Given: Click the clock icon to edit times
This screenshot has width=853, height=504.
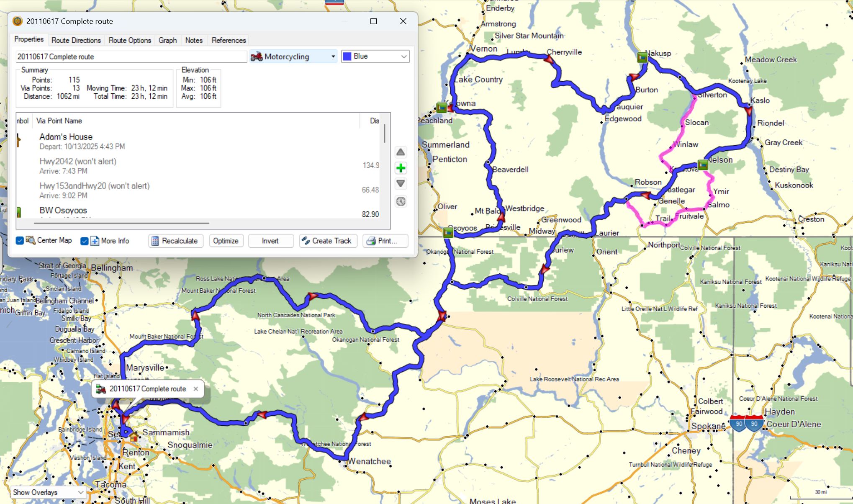Looking at the screenshot, I should coord(401,201).
